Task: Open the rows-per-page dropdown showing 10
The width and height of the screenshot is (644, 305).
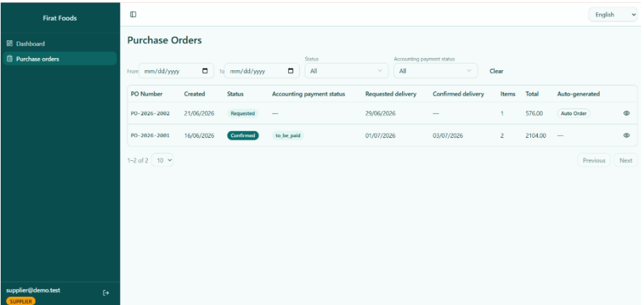Action: click(x=163, y=160)
